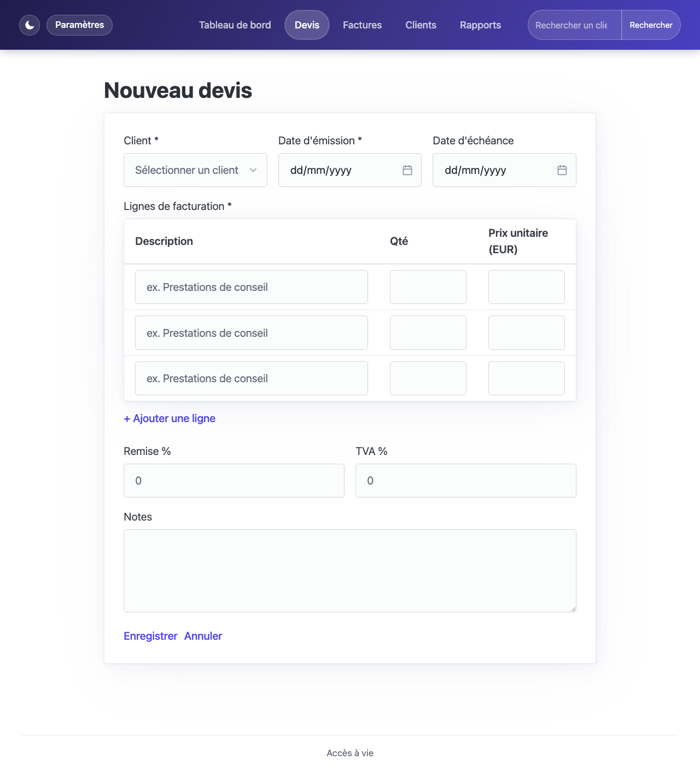Click Enregistrer to save the quote
The image size is (700, 771).
[x=150, y=636]
